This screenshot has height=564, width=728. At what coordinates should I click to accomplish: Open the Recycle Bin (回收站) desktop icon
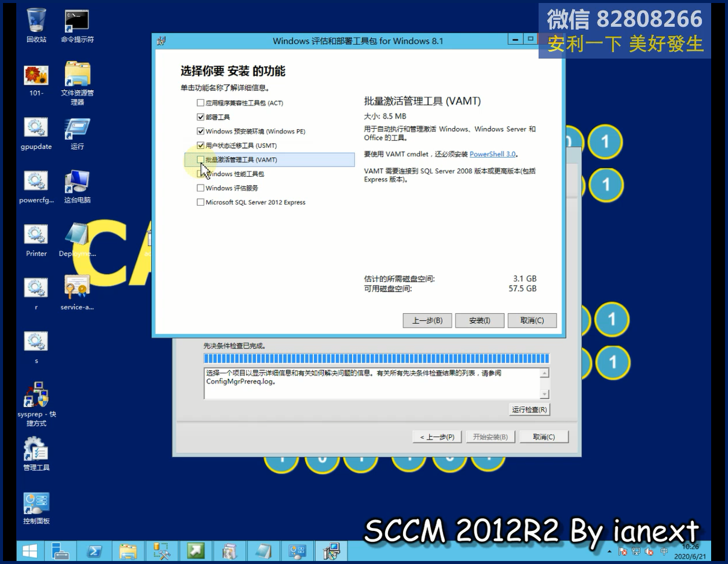click(x=36, y=25)
